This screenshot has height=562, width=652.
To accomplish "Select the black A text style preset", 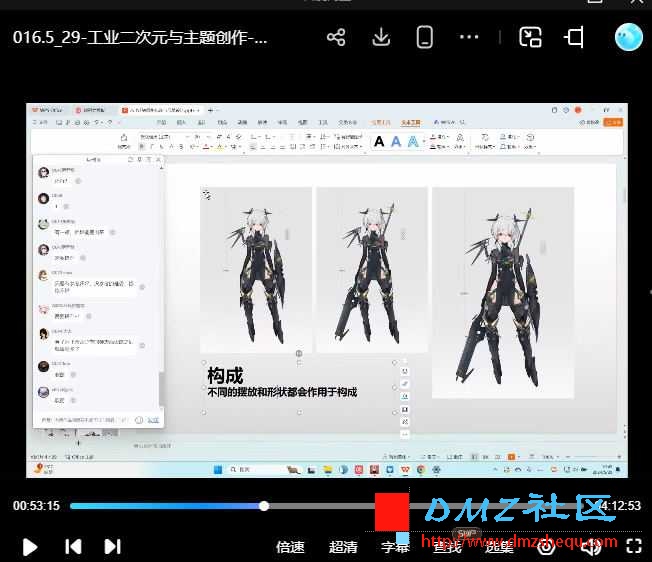I will click(x=379, y=142).
